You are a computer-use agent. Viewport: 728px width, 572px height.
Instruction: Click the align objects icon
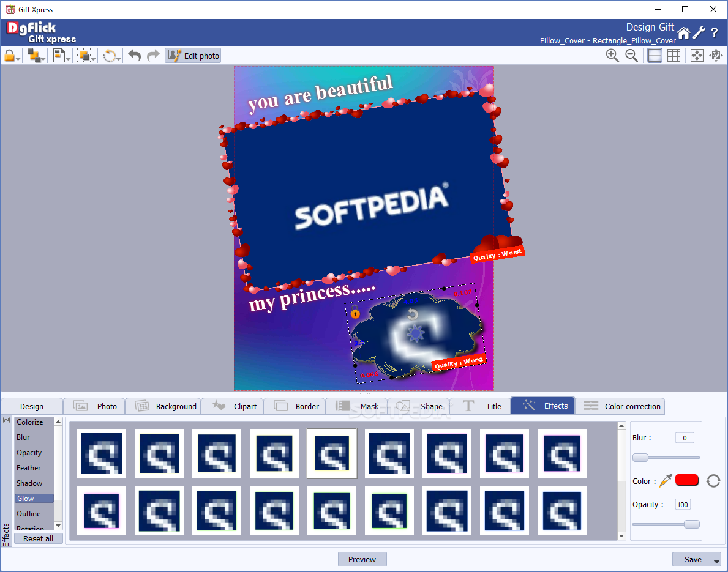[x=59, y=56]
